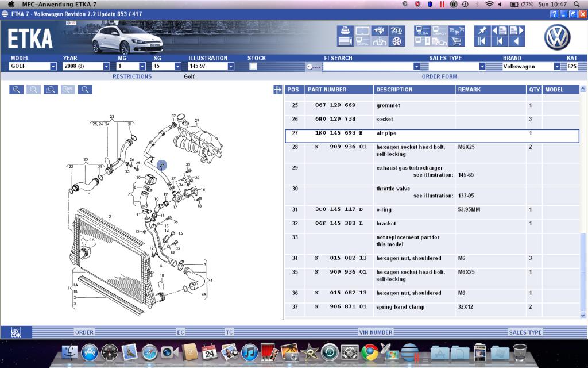The width and height of the screenshot is (588, 368).
Task: Click the KAT field showing 625
Action: (572, 67)
